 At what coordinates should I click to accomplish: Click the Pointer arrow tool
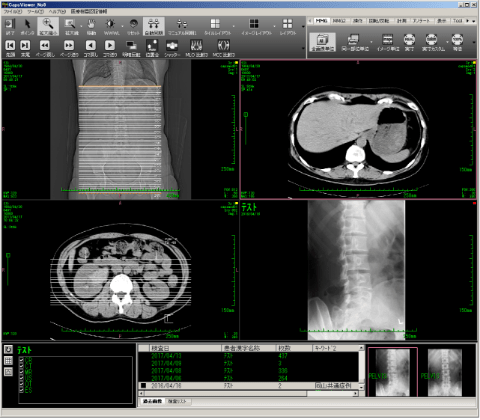tap(27, 27)
